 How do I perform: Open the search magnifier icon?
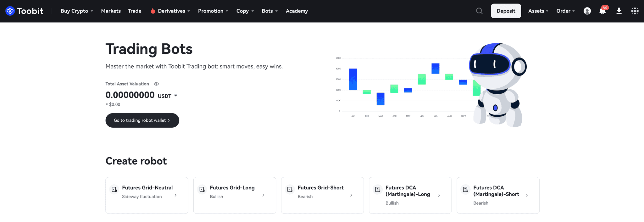click(x=479, y=11)
